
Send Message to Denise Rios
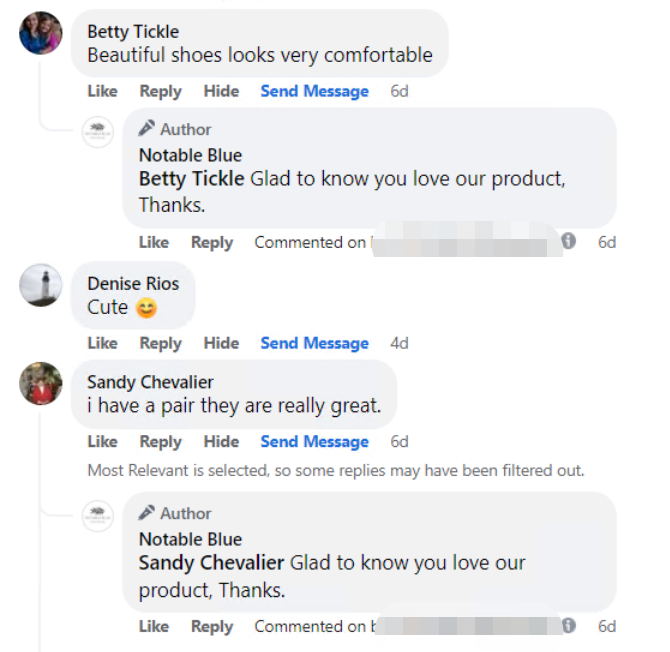click(x=314, y=343)
